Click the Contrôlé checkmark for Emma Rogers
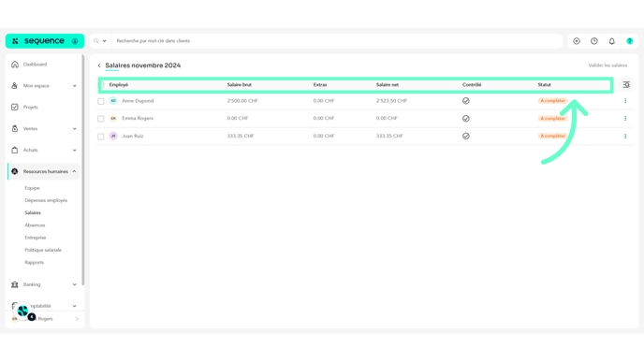This screenshot has width=644, height=362. (466, 119)
